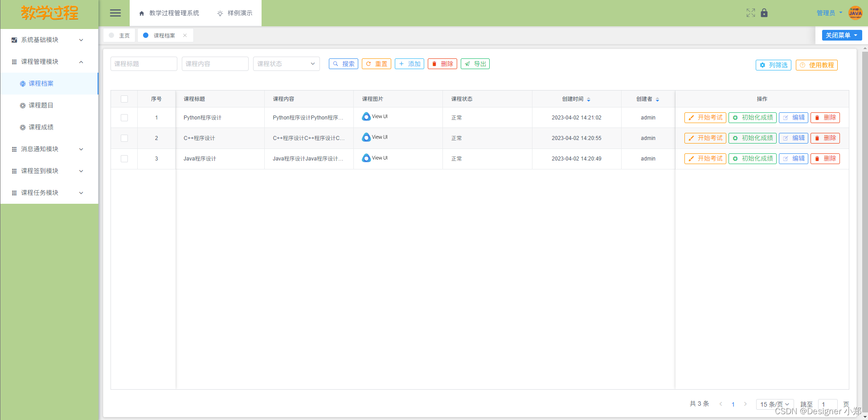Select all rows header checkbox
The image size is (868, 420).
click(124, 99)
